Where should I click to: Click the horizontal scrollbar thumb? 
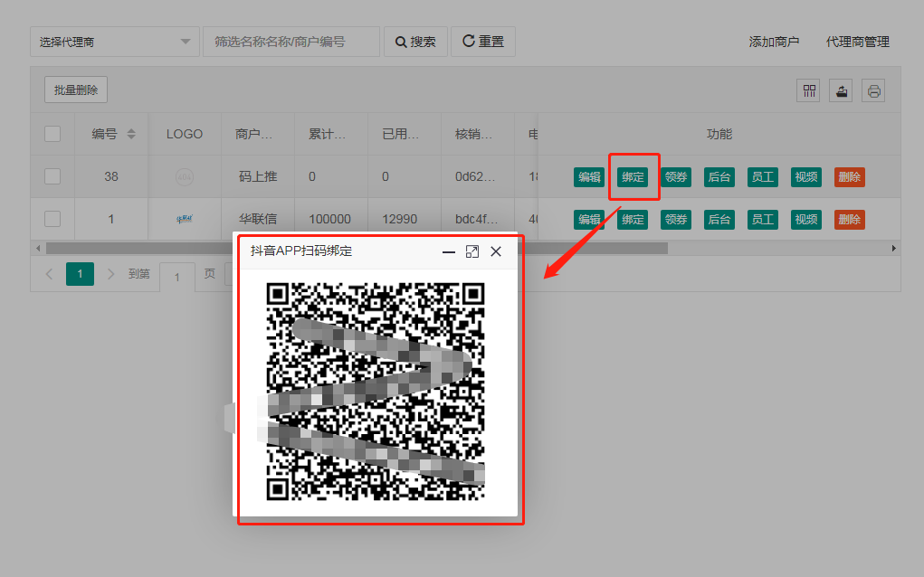[x=357, y=249]
